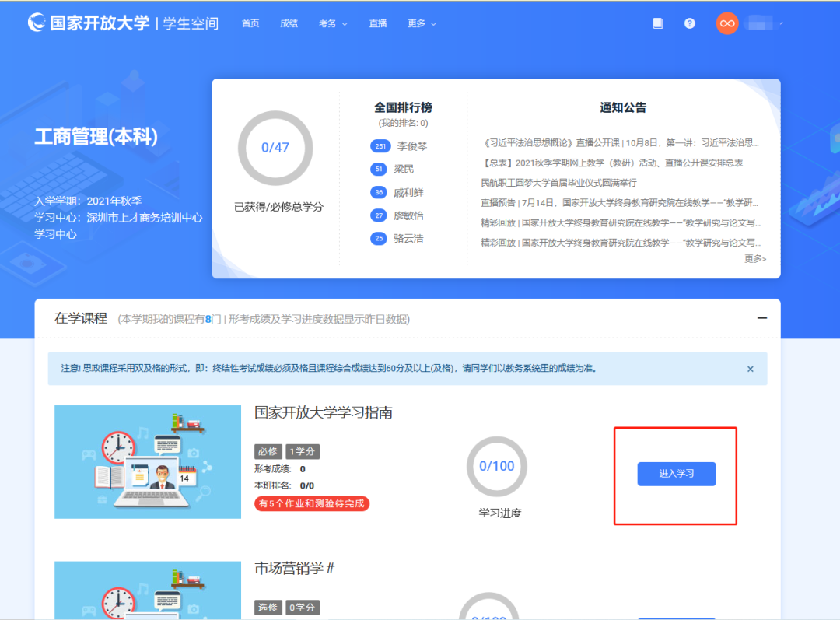Open the 直播 menu item

378,23
